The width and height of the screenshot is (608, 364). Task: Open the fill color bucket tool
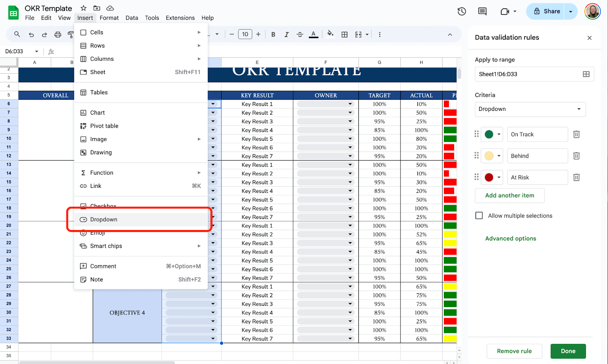tap(330, 34)
